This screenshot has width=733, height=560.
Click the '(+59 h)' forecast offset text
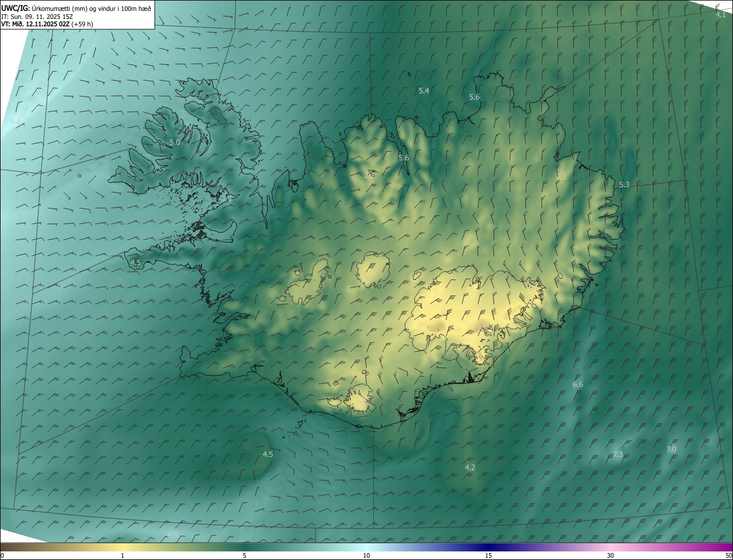pyautogui.click(x=82, y=24)
